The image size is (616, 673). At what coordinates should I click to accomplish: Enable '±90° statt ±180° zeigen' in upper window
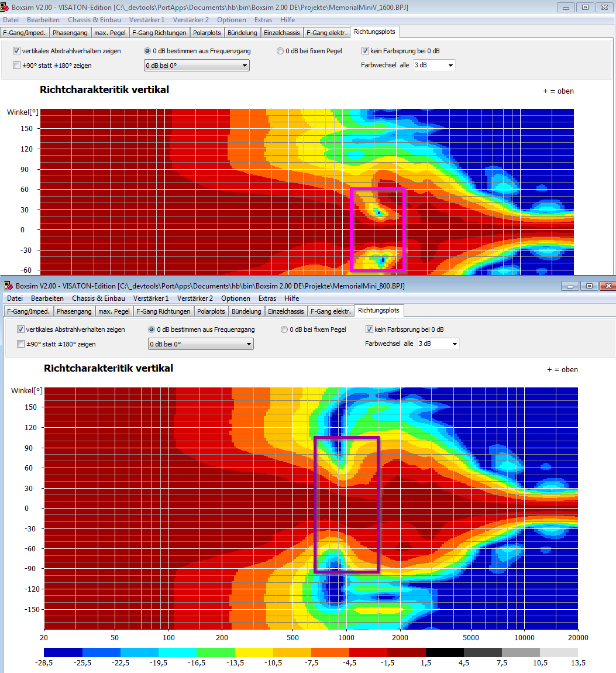(x=17, y=66)
